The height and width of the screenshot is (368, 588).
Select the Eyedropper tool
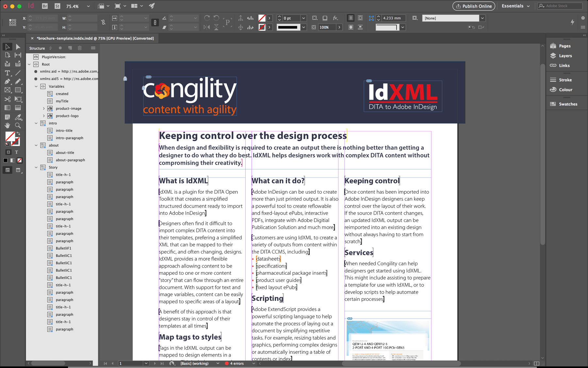click(18, 117)
